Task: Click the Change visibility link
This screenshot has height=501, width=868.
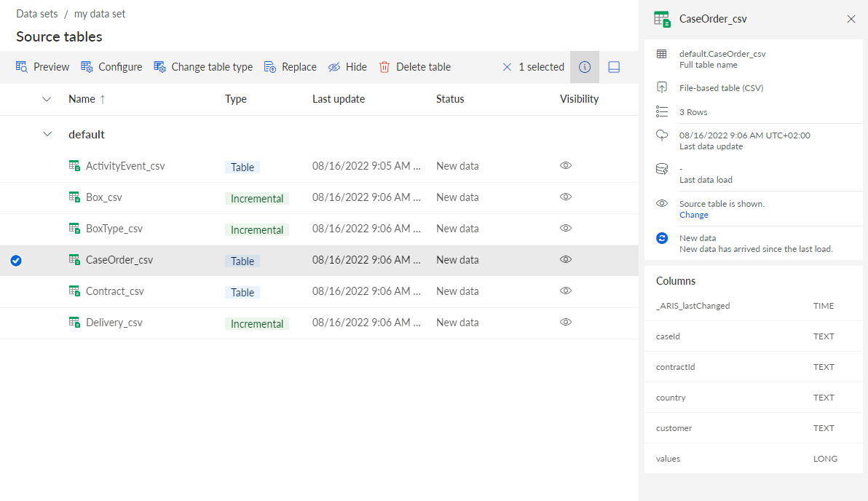Action: point(694,215)
